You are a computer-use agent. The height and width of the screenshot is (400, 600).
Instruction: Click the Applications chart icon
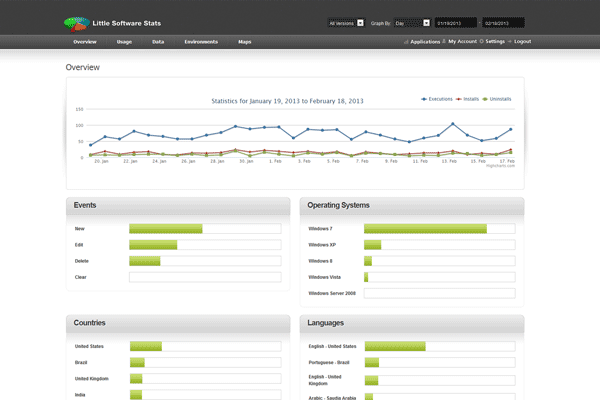(x=406, y=42)
